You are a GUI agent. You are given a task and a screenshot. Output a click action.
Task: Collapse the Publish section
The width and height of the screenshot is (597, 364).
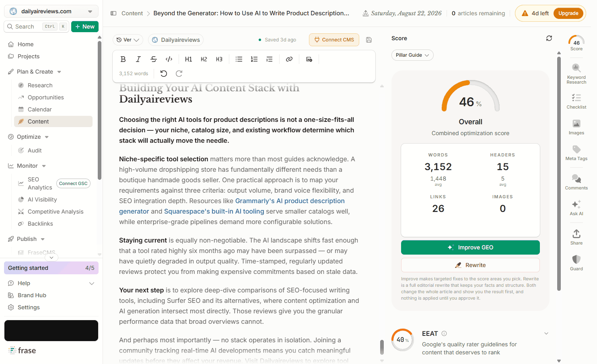(x=43, y=239)
